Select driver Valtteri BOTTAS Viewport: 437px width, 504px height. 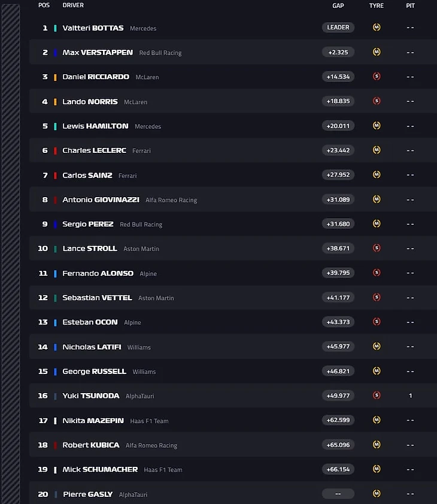point(93,28)
